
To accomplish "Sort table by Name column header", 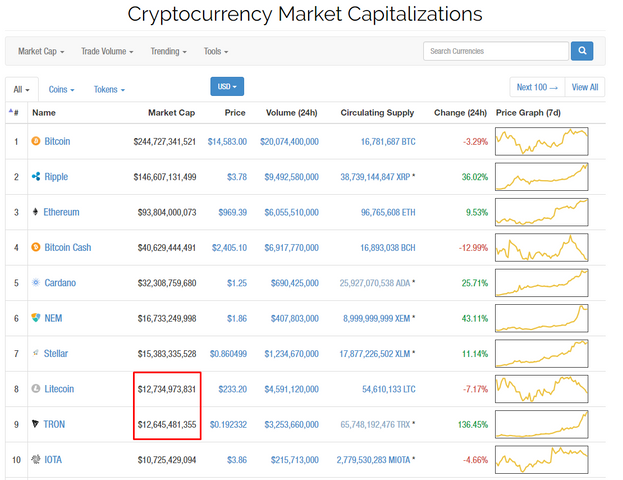I will 44,113.
